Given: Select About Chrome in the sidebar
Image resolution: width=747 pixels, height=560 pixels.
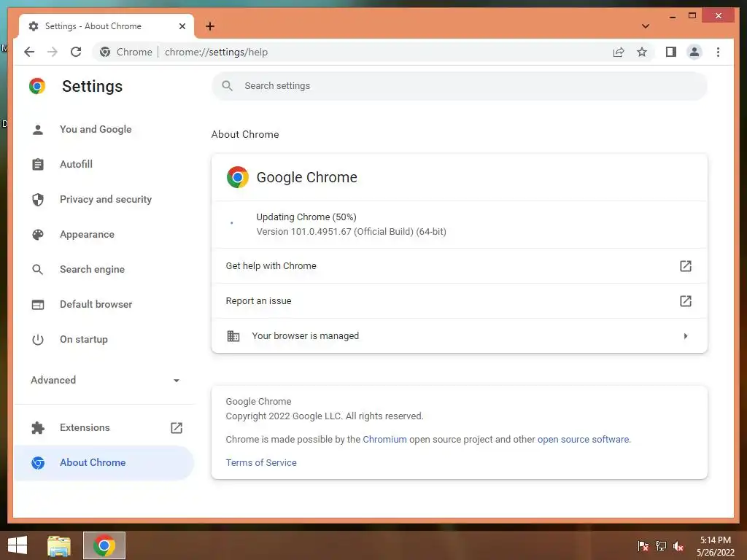Looking at the screenshot, I should pos(104,462).
